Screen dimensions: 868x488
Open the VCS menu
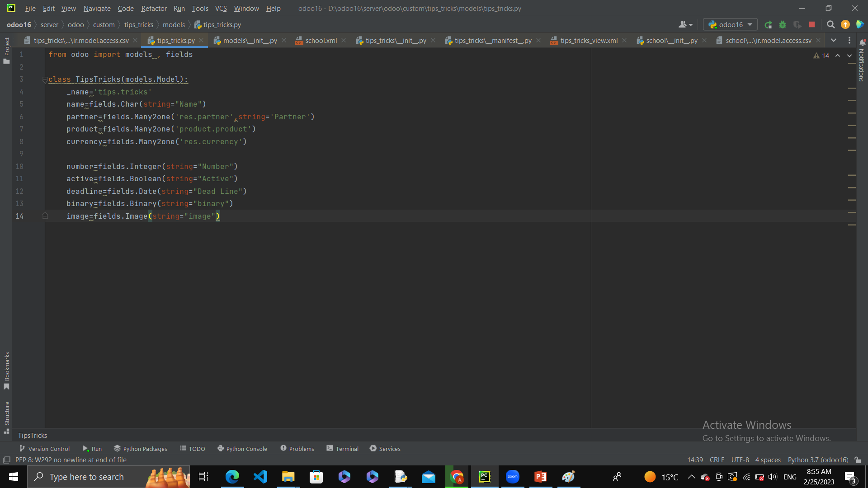[x=221, y=9]
